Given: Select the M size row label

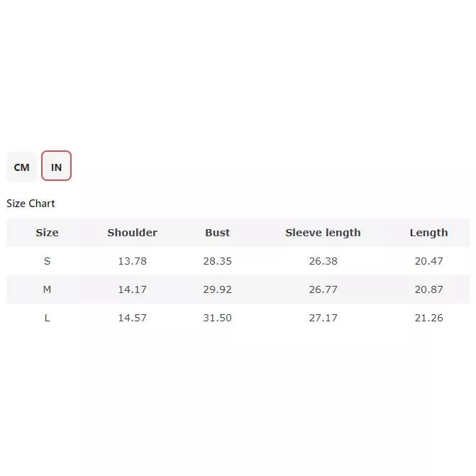Looking at the screenshot, I should 47,289.
